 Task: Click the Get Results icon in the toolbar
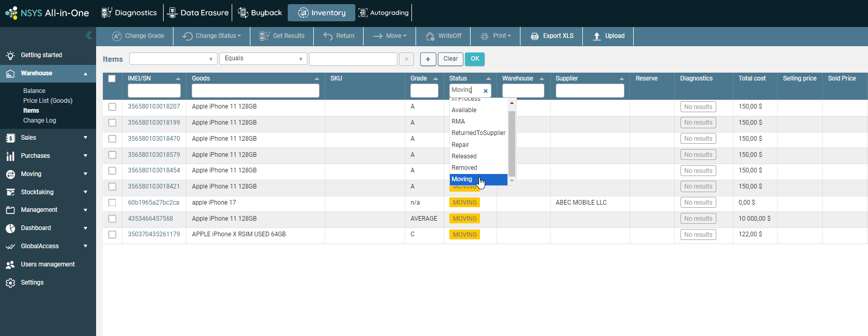[x=264, y=36]
